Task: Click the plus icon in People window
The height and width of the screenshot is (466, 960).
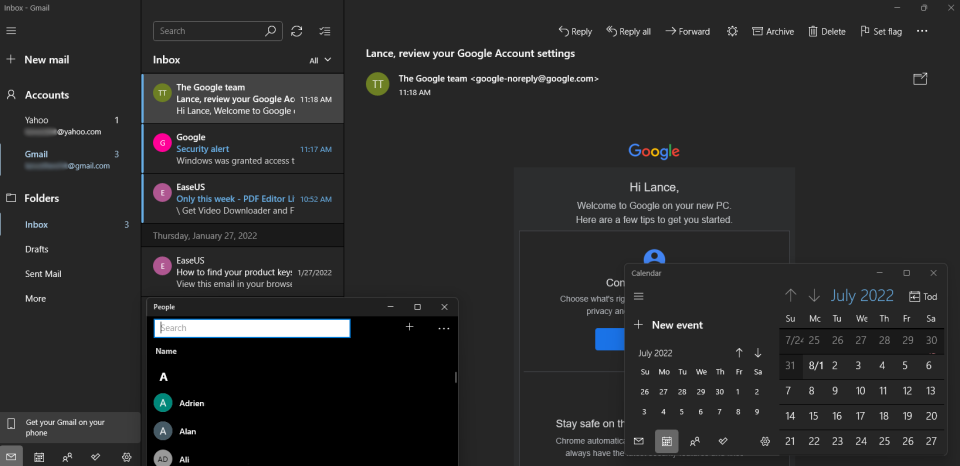Action: point(410,327)
